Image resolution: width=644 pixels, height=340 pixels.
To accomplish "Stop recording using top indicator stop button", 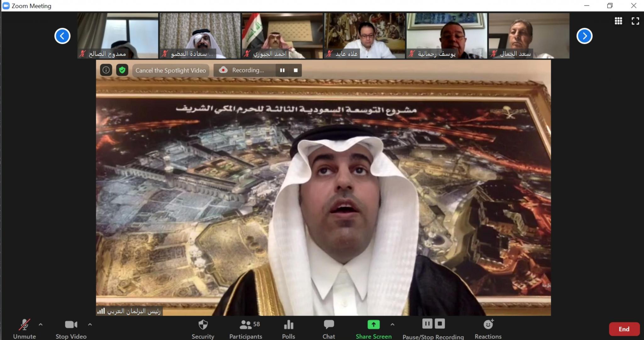I will point(296,70).
